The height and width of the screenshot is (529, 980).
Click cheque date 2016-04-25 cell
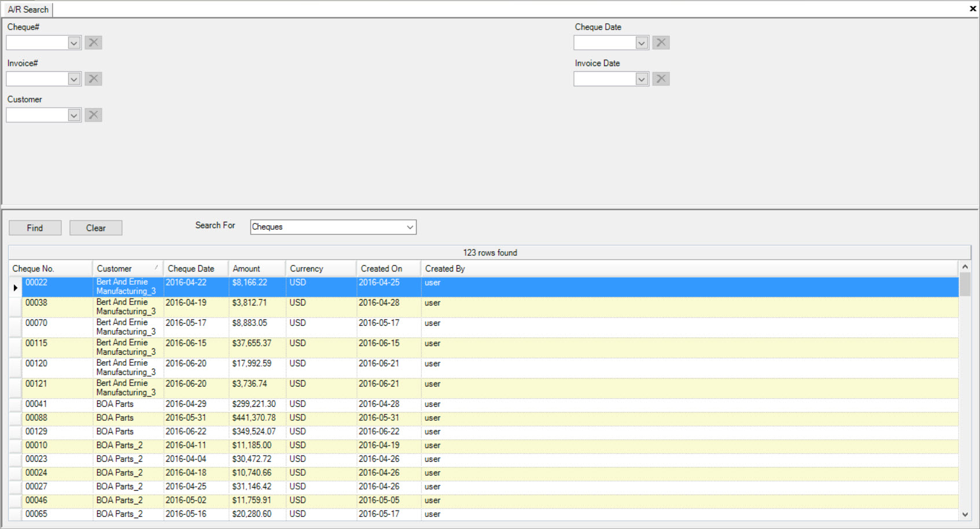[196, 487]
